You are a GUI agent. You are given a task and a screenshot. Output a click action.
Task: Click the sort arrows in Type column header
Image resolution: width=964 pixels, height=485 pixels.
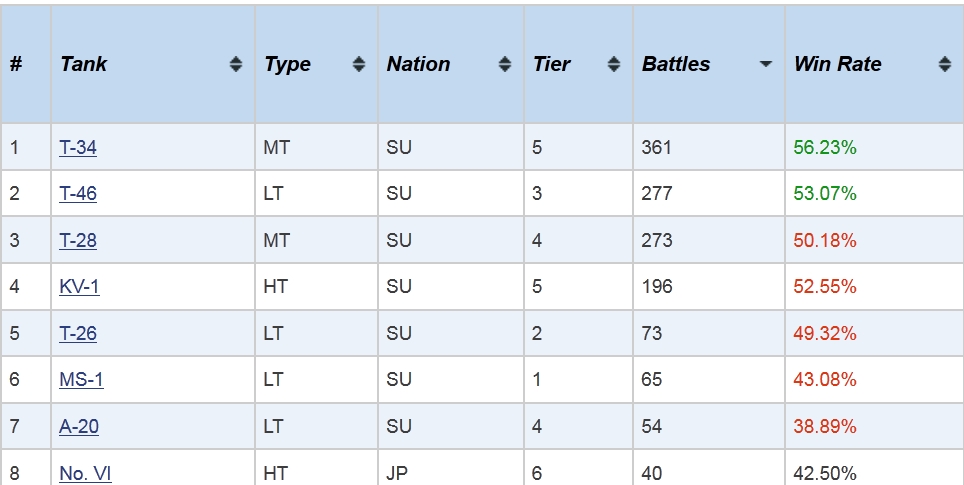pos(359,64)
